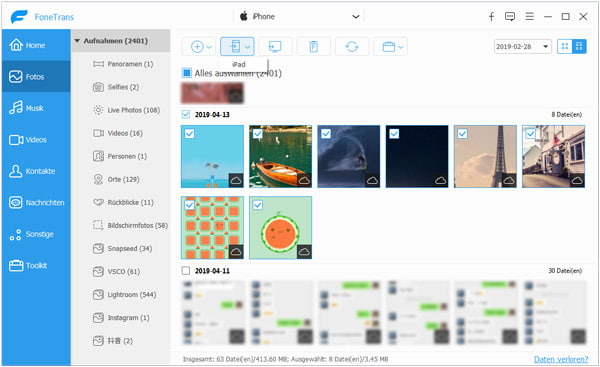600x367 pixels.
Task: Uncheck the 2019-04-13 date group checkbox
Action: 186,114
